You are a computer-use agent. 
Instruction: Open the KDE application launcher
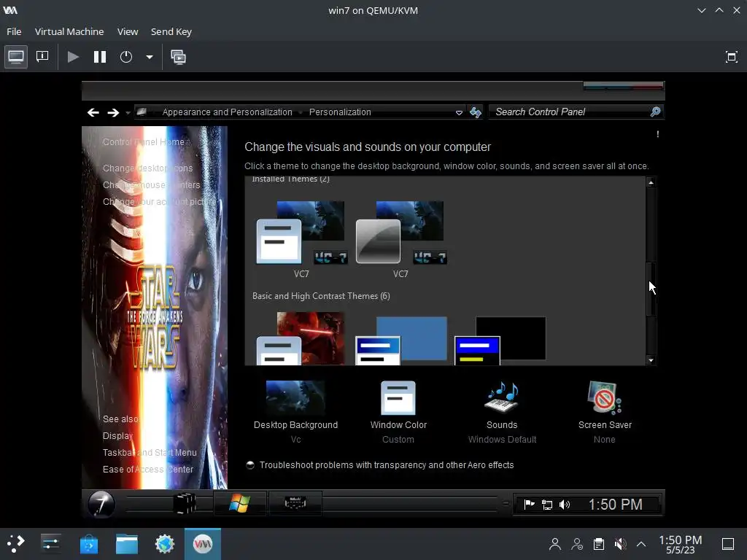16,544
